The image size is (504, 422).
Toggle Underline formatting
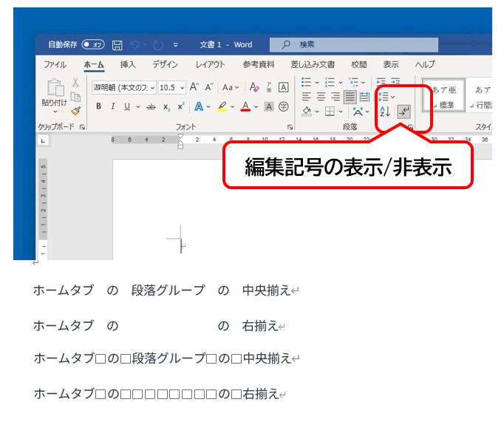[127, 106]
